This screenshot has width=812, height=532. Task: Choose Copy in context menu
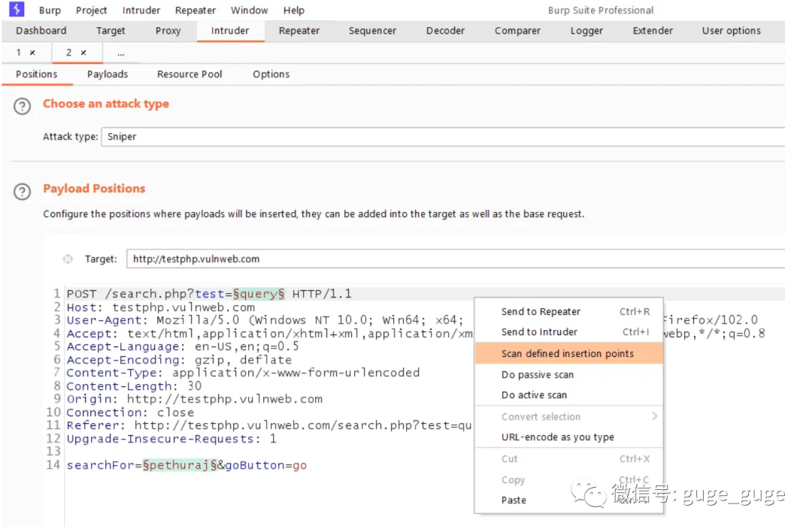(568, 479)
